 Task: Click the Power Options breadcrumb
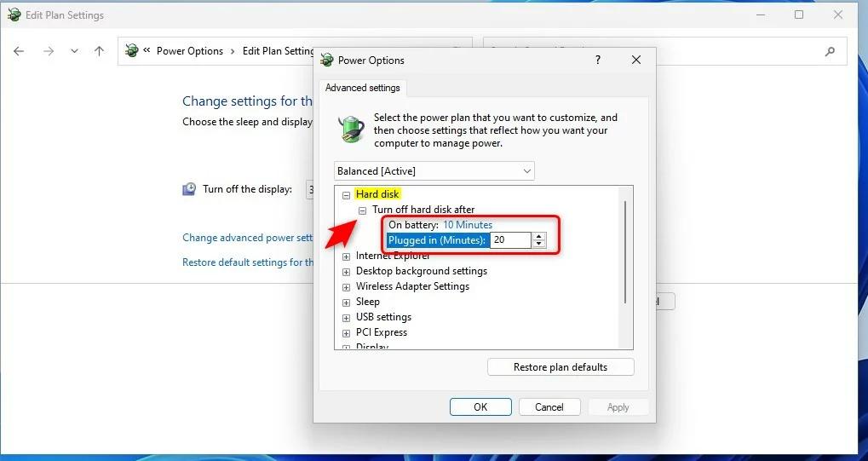point(189,51)
